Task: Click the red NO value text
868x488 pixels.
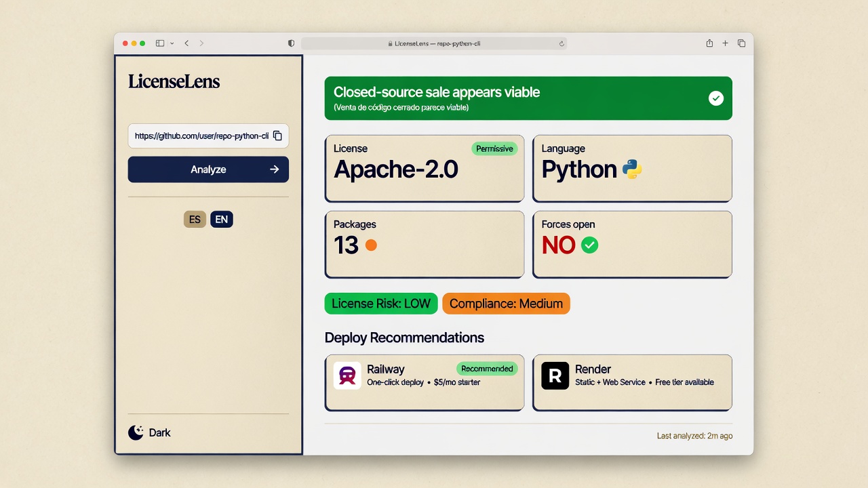Action: tap(559, 245)
